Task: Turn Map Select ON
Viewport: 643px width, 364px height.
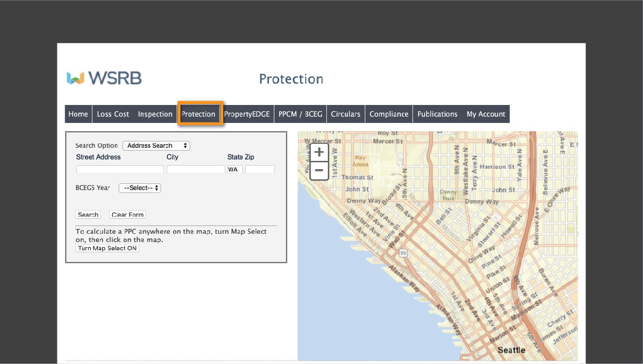Action: pos(107,248)
